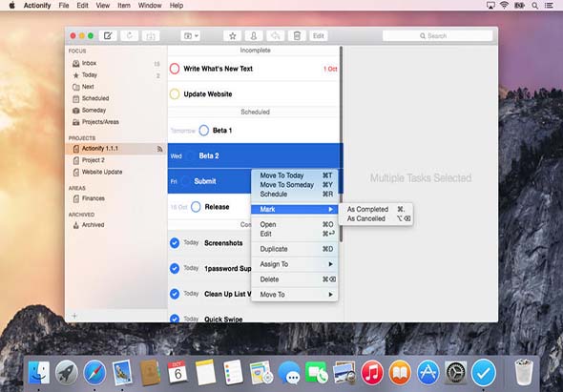
Task: Open Calendar from the dock
Action: click(x=177, y=372)
